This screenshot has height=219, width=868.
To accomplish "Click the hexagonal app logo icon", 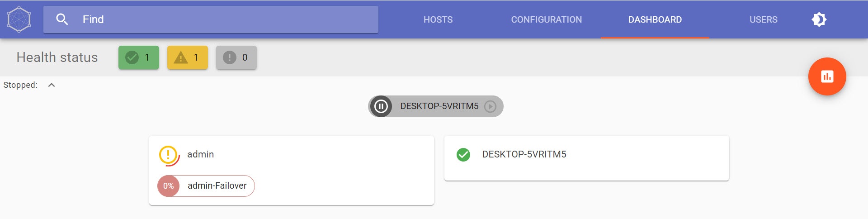I will coord(19,19).
